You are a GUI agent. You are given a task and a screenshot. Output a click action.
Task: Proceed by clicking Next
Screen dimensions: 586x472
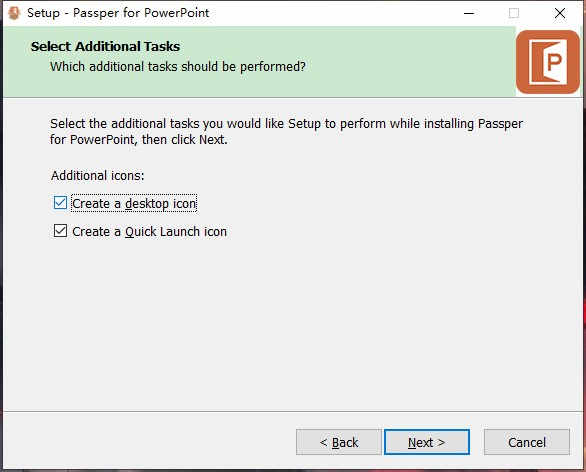pyautogui.click(x=427, y=442)
